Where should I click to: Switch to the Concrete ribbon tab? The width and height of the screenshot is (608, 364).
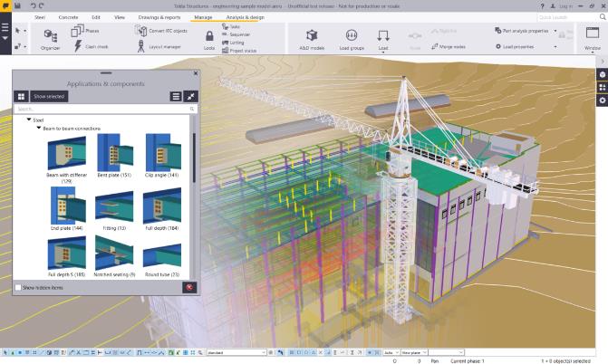click(x=69, y=16)
